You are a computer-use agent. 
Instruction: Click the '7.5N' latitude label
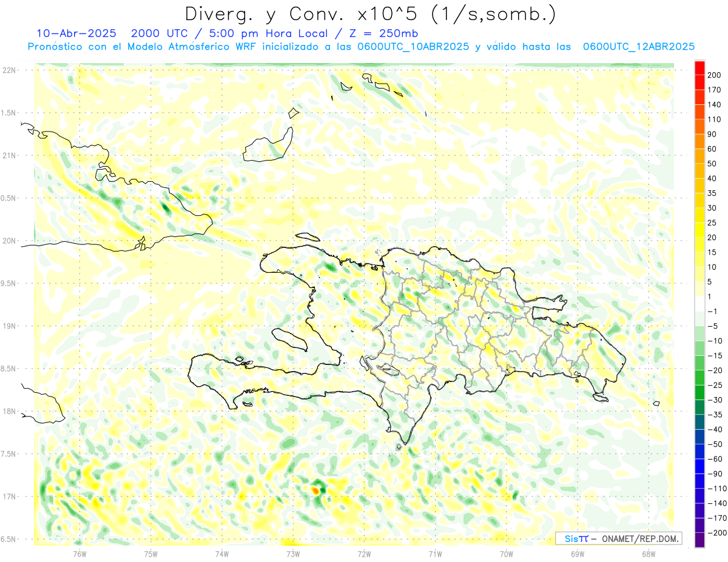click(x=8, y=453)
